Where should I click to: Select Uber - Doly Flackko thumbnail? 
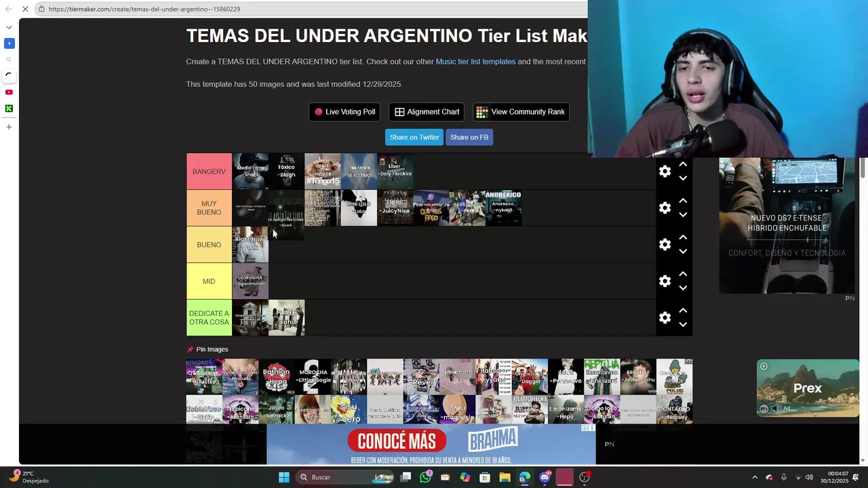tap(395, 171)
